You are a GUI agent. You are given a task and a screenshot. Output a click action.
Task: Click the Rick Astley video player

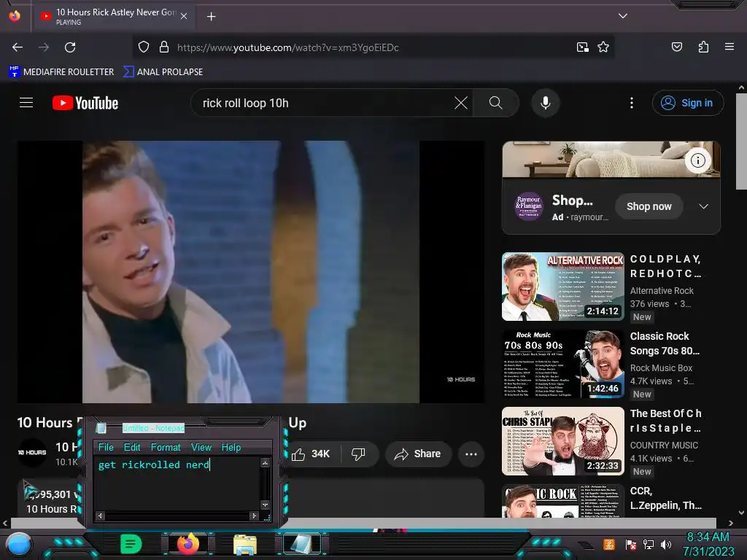pyautogui.click(x=251, y=272)
